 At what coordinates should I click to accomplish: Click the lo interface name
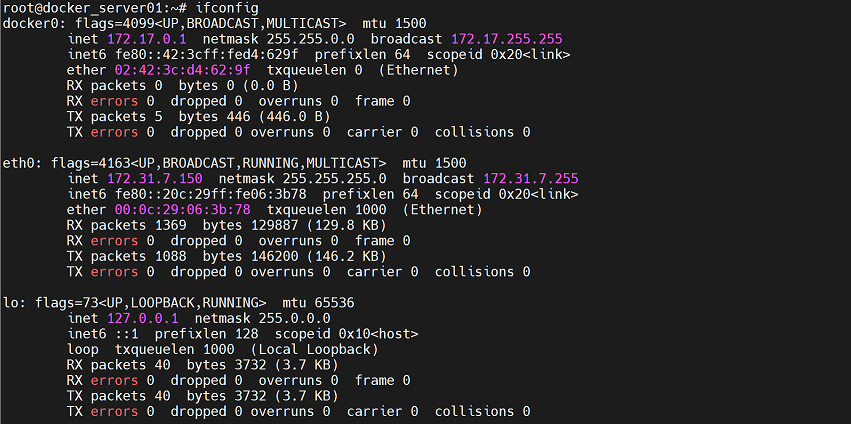click(11, 303)
